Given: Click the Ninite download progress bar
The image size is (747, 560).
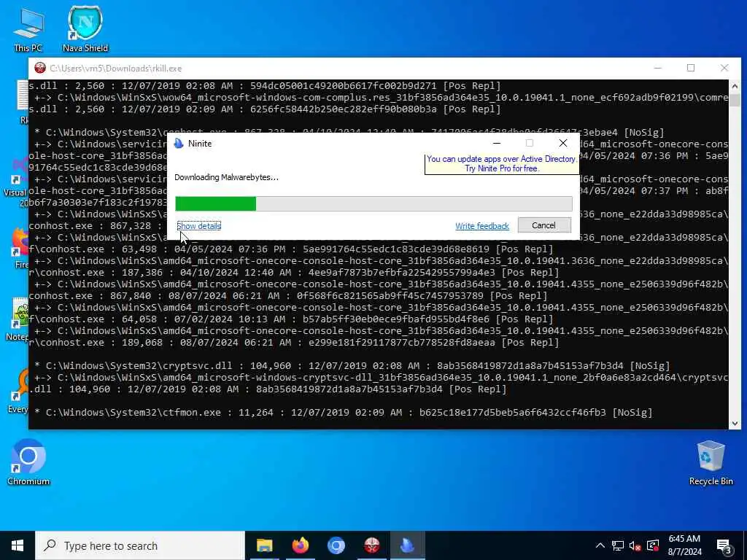Looking at the screenshot, I should click(x=373, y=204).
